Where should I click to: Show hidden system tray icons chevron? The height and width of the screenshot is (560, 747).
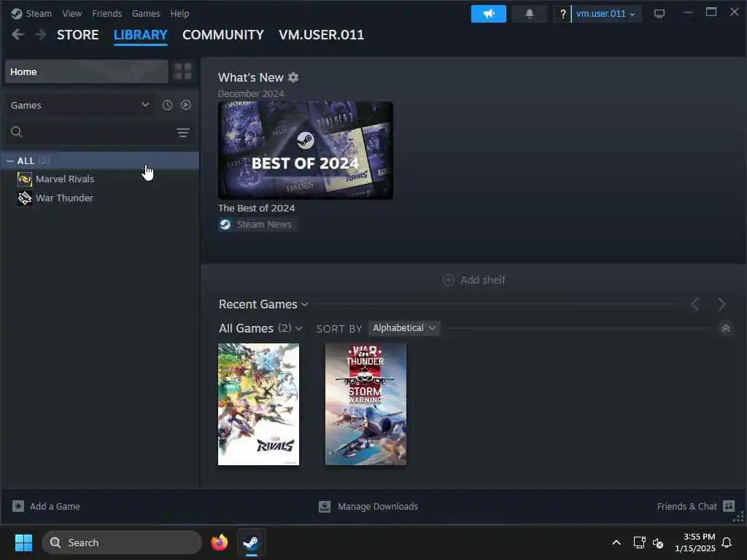click(x=616, y=542)
